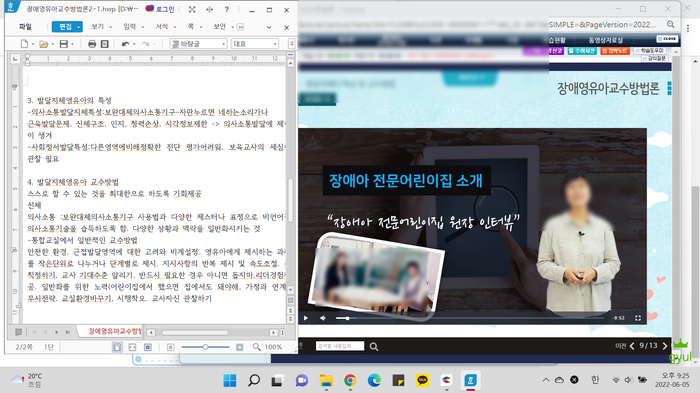The height and width of the screenshot is (393, 700).
Task: Click fit-to-width view icon in status bar
Action: coord(133,347)
